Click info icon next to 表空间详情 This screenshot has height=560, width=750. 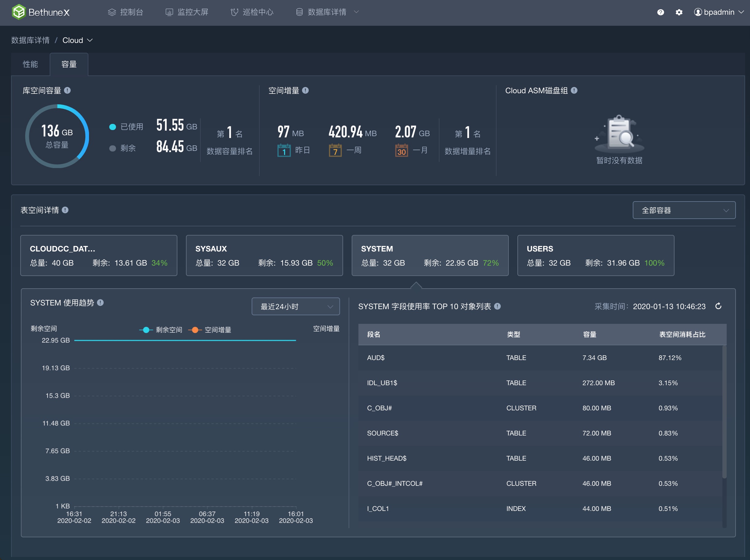(65, 210)
